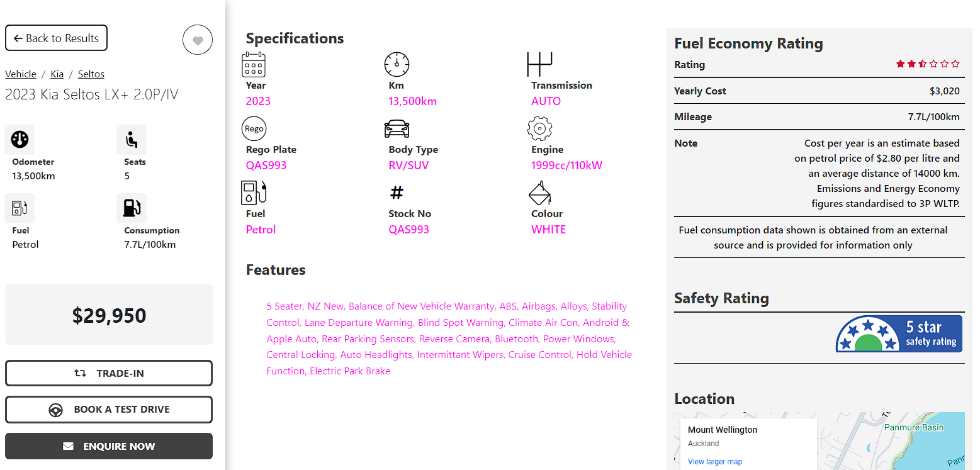Open the TRADE-IN button
The width and height of the screenshot is (980, 470).
[x=109, y=373]
